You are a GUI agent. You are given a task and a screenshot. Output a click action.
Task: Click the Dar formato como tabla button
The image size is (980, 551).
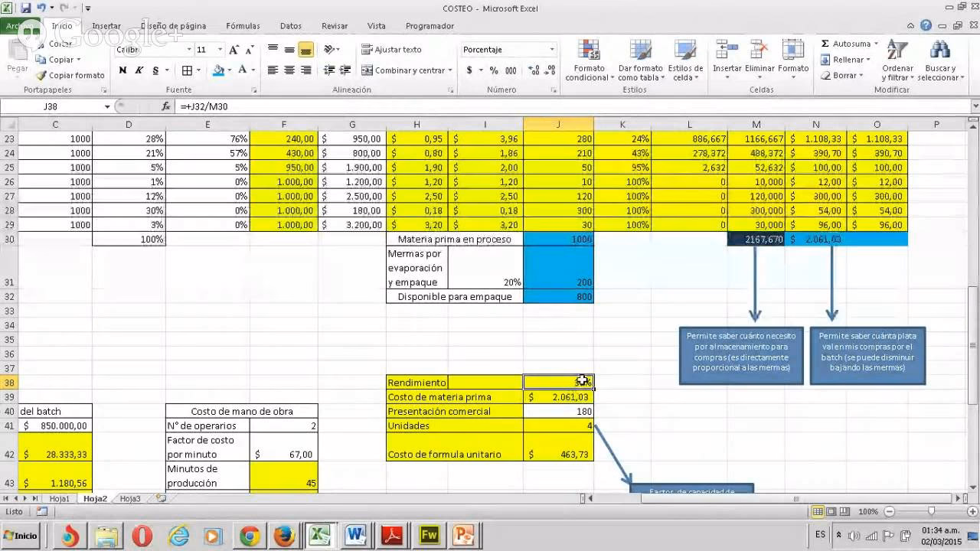coord(640,61)
